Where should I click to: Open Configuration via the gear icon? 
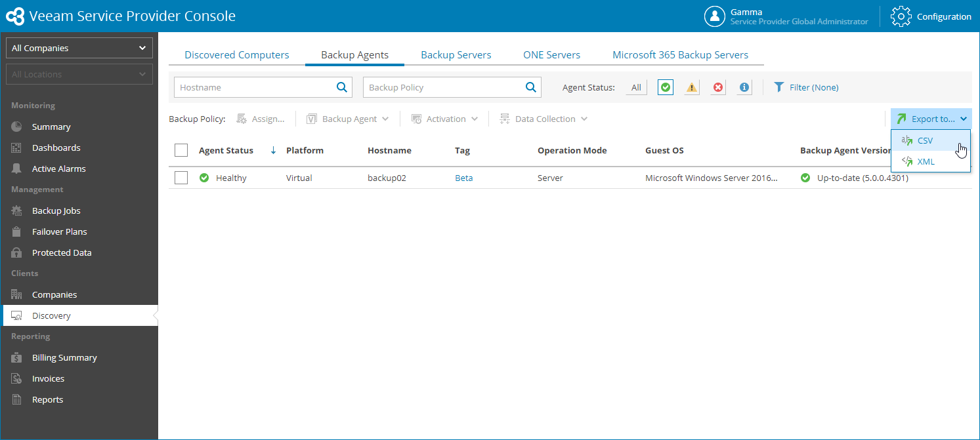tap(901, 16)
